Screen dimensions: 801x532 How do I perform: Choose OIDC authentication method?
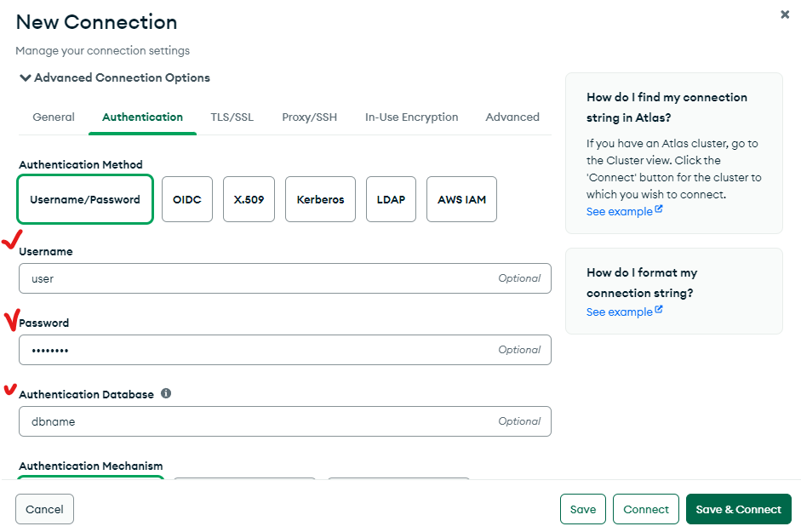pyautogui.click(x=187, y=199)
